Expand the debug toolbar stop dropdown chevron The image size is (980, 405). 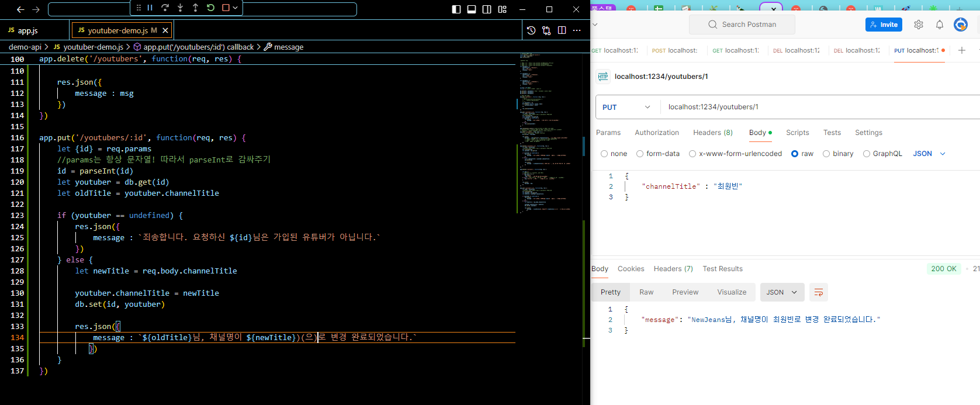pos(235,8)
